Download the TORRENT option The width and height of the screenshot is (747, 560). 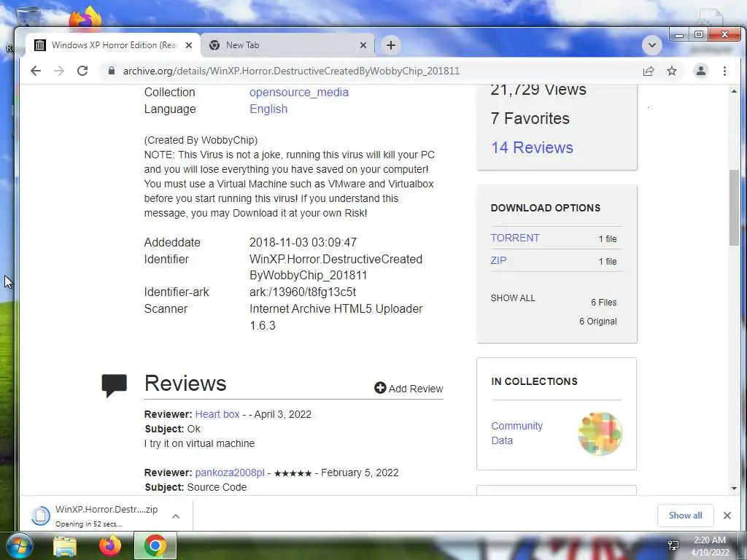pos(515,238)
